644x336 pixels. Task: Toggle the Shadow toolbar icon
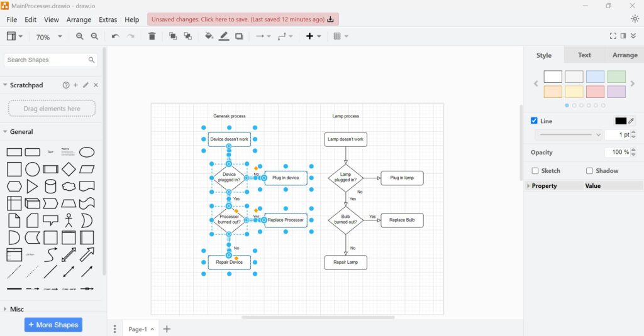tap(239, 36)
